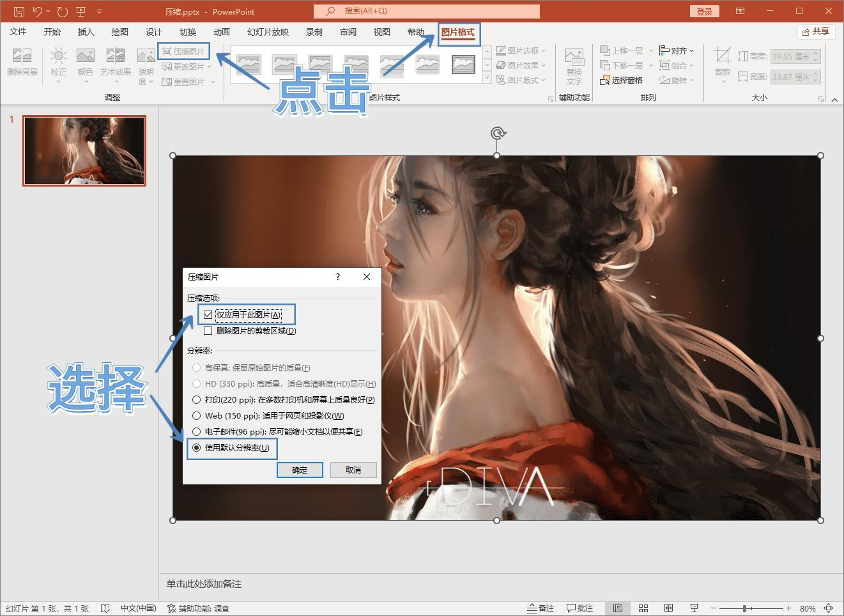The width and height of the screenshot is (844, 616).
Task: Select the Web (150 ppi) radio option
Action: (x=197, y=416)
